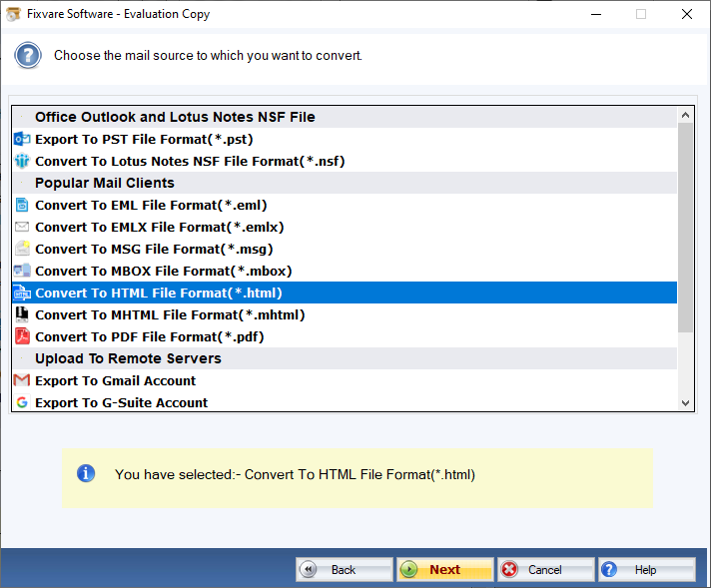Select Export To Gmail Account

coord(345,380)
